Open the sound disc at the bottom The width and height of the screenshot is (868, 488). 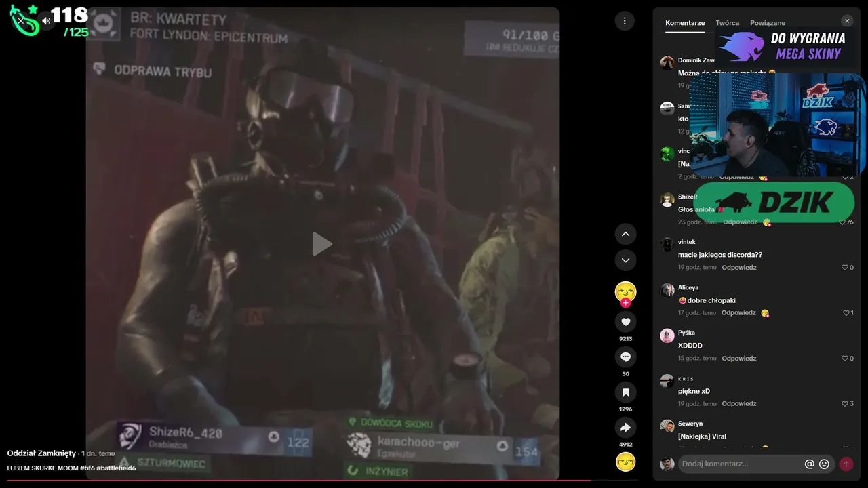point(625,462)
